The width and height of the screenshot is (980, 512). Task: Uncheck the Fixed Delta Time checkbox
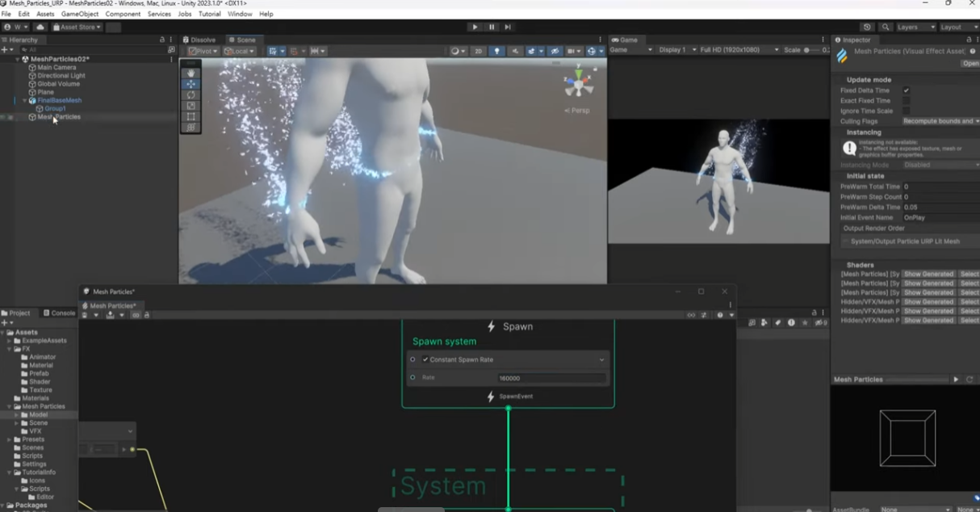pos(906,90)
